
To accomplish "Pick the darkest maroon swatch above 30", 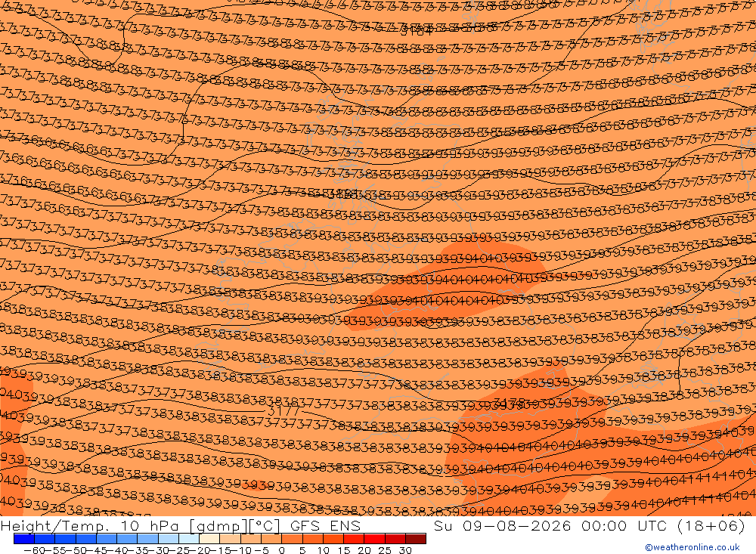I will 416,539.
